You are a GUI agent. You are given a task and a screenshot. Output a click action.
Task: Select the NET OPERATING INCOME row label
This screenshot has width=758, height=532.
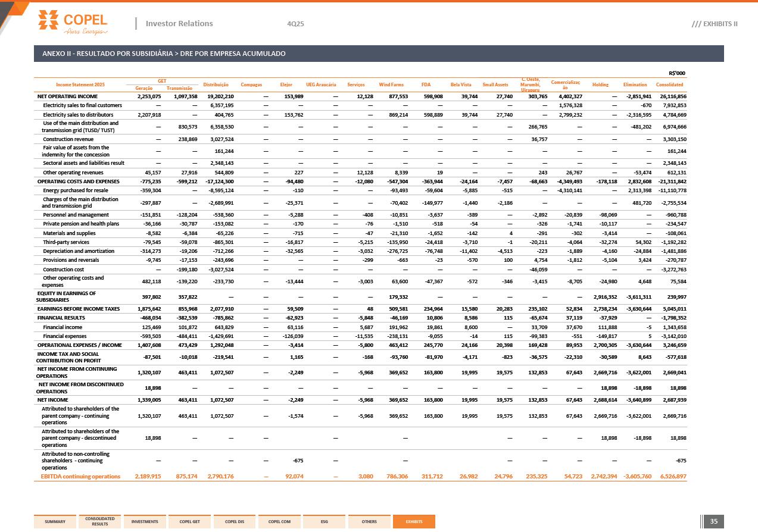pos(67,96)
